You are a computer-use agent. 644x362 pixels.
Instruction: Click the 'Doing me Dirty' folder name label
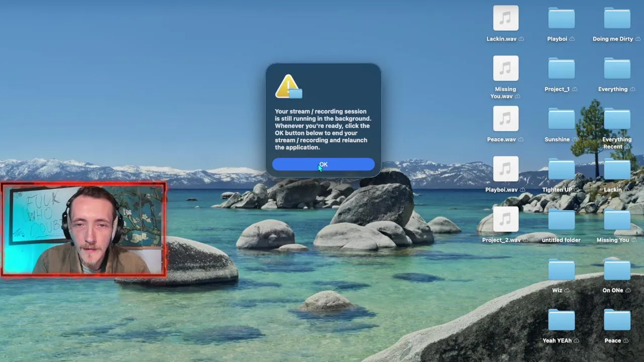613,39
